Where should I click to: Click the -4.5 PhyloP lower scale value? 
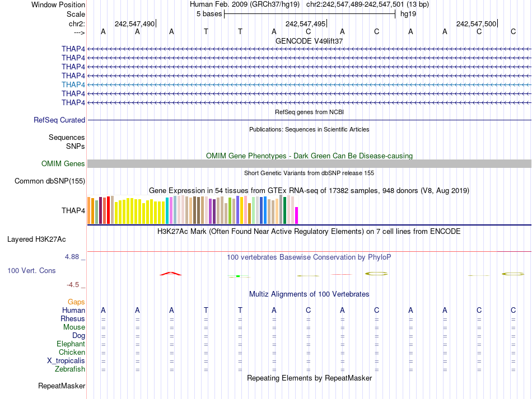pyautogui.click(x=73, y=285)
